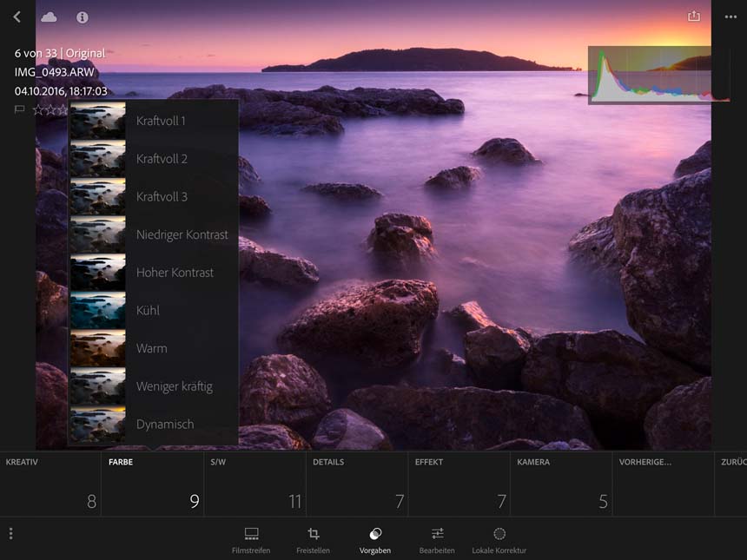Click the histogram overlay

pyautogui.click(x=649, y=75)
